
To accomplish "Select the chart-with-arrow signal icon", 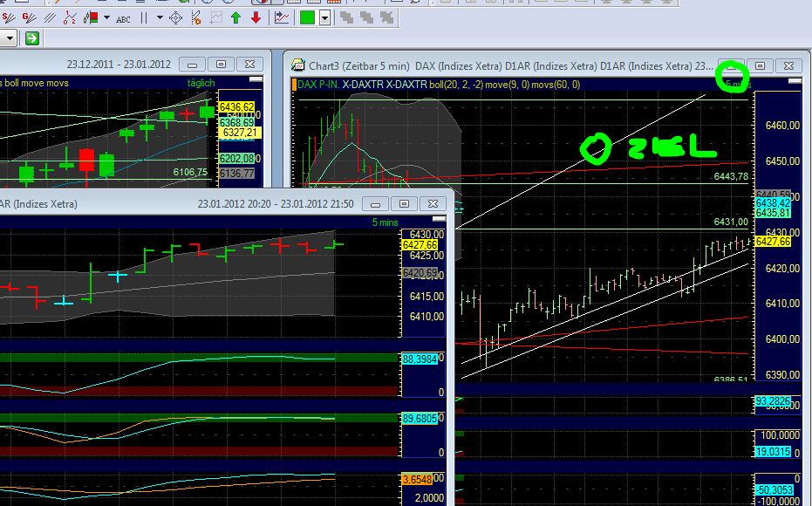I will pos(283,17).
